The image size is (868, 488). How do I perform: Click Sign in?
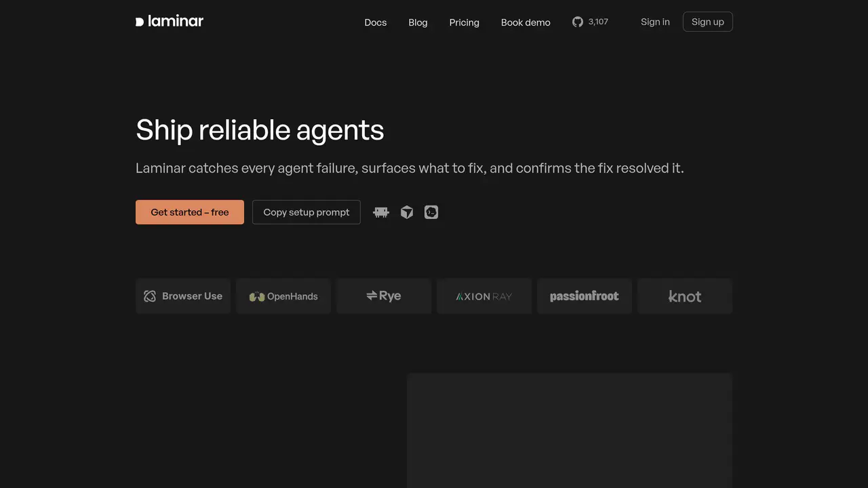(x=655, y=22)
